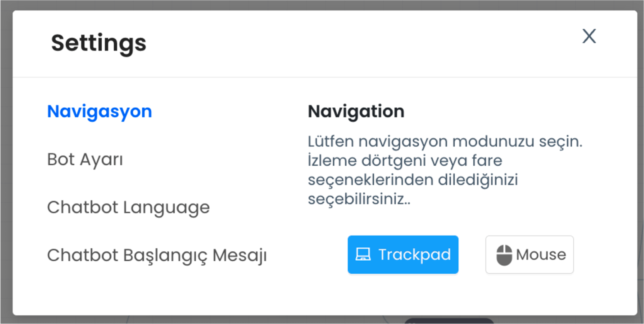Viewport: 644px width, 324px height.
Task: Click the "İzleme dörtgeni veya fare" text line
Action: (405, 161)
